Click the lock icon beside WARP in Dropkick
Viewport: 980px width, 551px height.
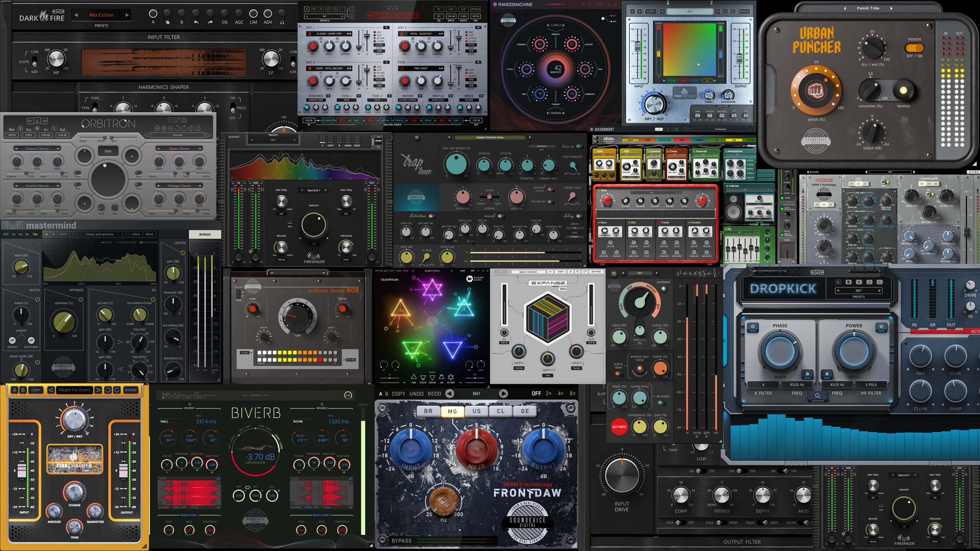click(807, 373)
